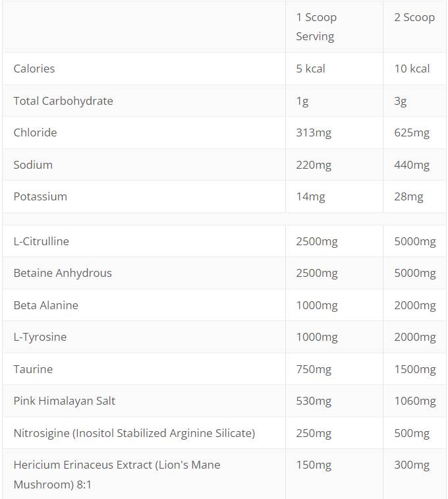This screenshot has height=499, width=448.
Task: Select the Sodium row label
Action: [33, 165]
